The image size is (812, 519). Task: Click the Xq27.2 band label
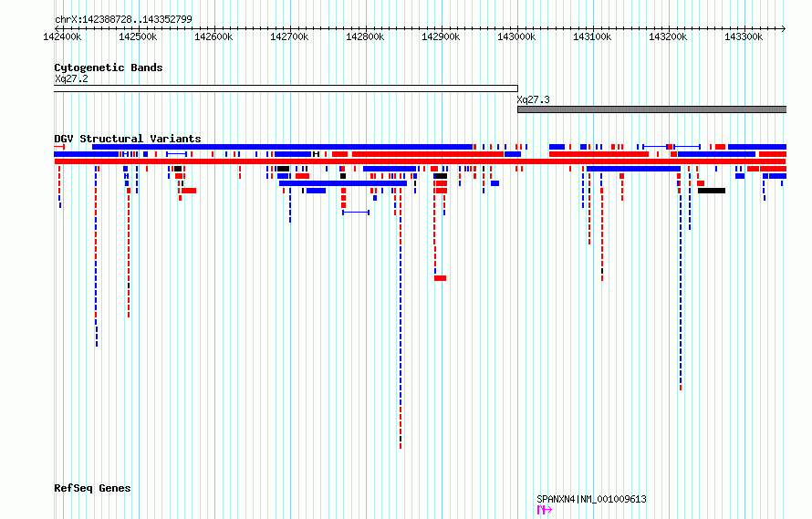71,78
